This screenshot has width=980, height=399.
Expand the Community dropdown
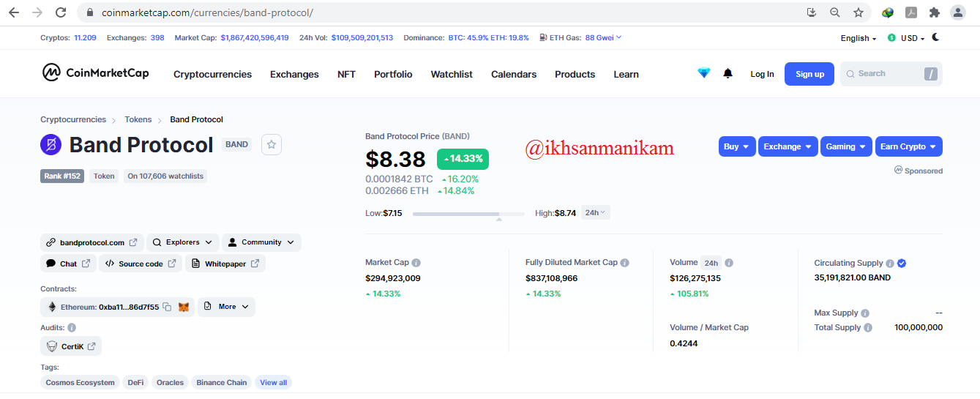tap(261, 242)
